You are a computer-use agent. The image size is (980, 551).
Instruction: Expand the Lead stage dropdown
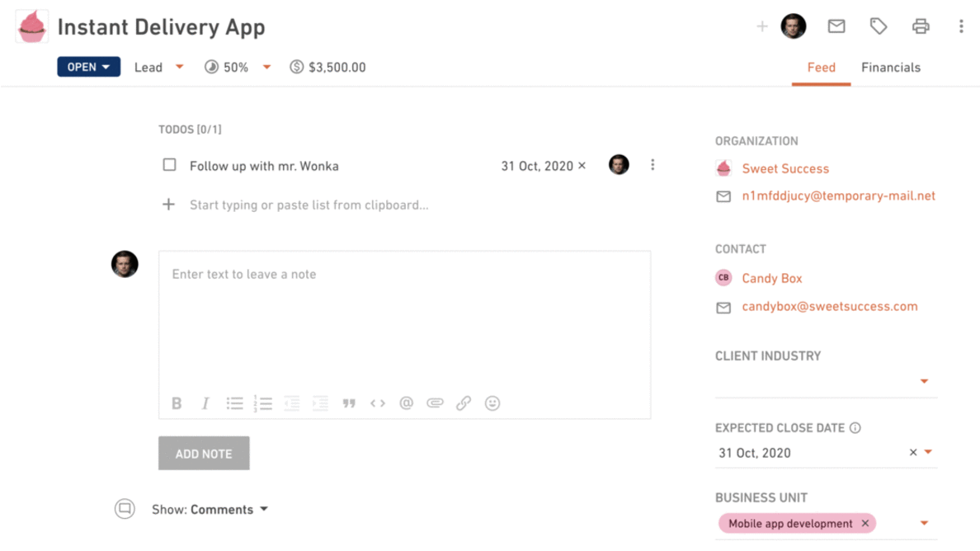pyautogui.click(x=158, y=67)
